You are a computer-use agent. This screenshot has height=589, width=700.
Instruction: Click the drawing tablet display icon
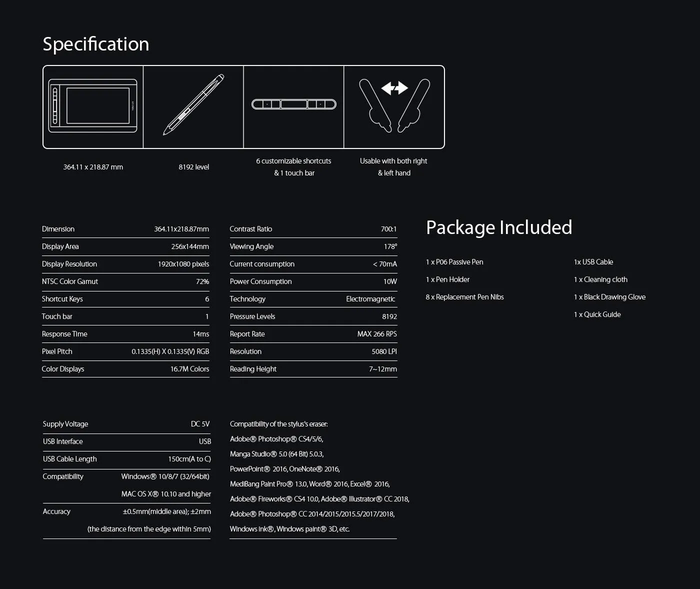(x=93, y=106)
